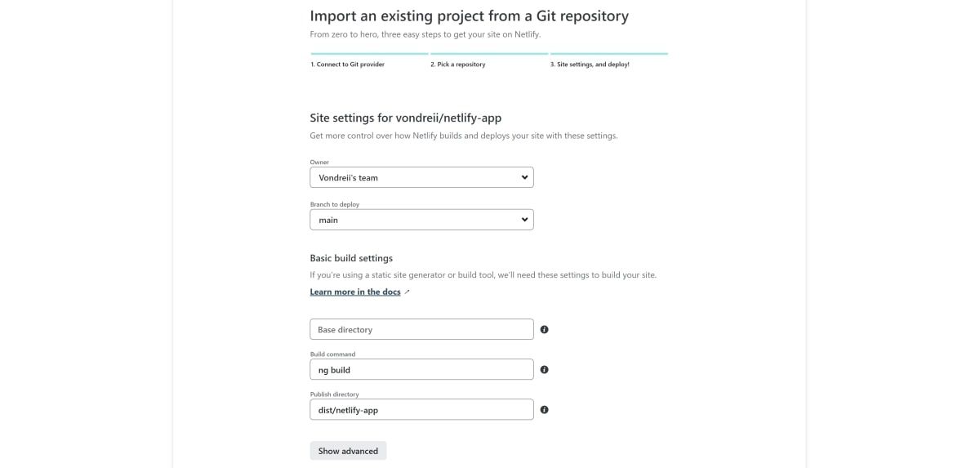Click the progress bar above Pick a repository
Screen dimensions: 980x468
click(489, 54)
